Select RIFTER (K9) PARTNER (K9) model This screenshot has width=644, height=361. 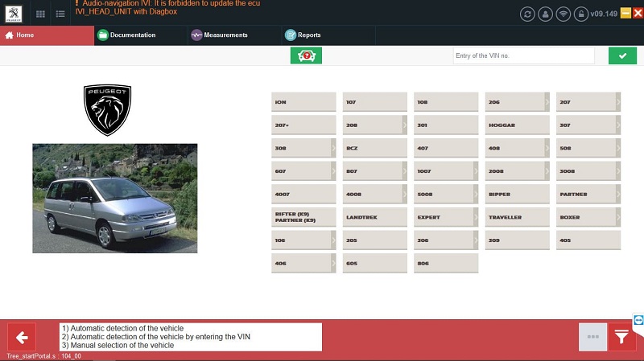[303, 217]
